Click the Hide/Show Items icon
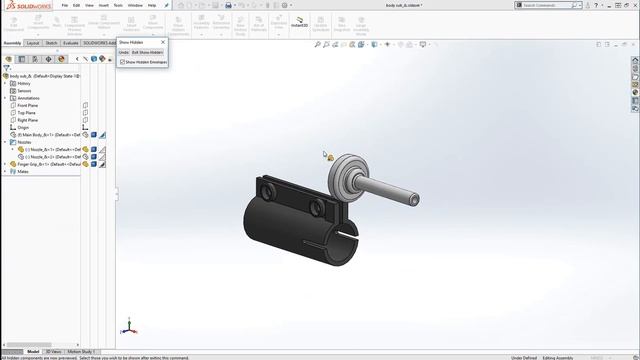640x360 pixels. (387, 44)
